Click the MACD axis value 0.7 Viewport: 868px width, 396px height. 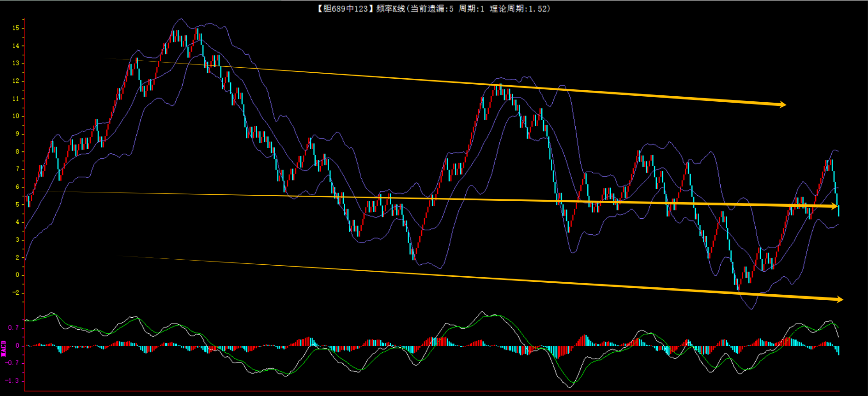[x=14, y=328]
